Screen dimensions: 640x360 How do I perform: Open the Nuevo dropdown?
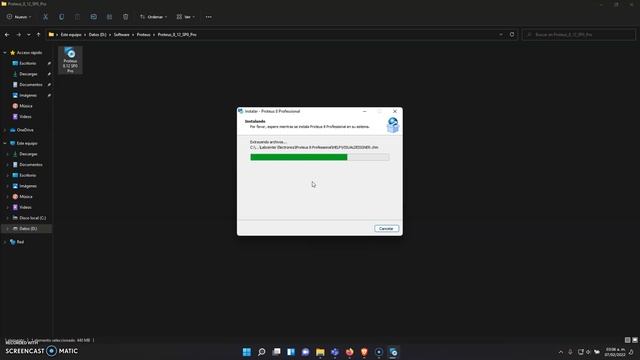pyautogui.click(x=19, y=17)
